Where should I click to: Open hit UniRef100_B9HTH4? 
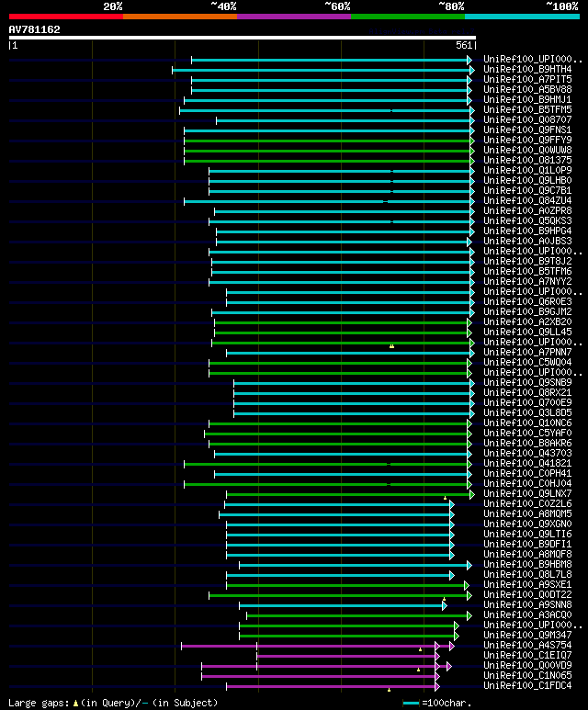point(527,69)
